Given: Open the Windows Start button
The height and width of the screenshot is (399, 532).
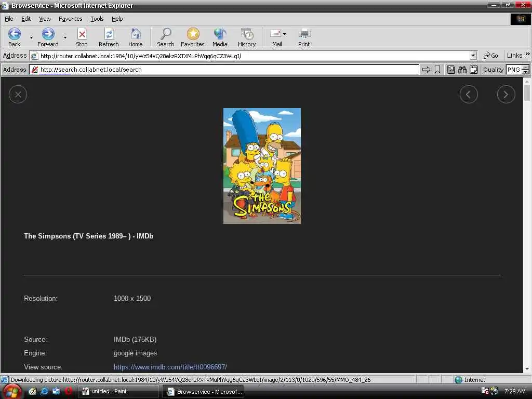Looking at the screenshot, I should point(12,392).
